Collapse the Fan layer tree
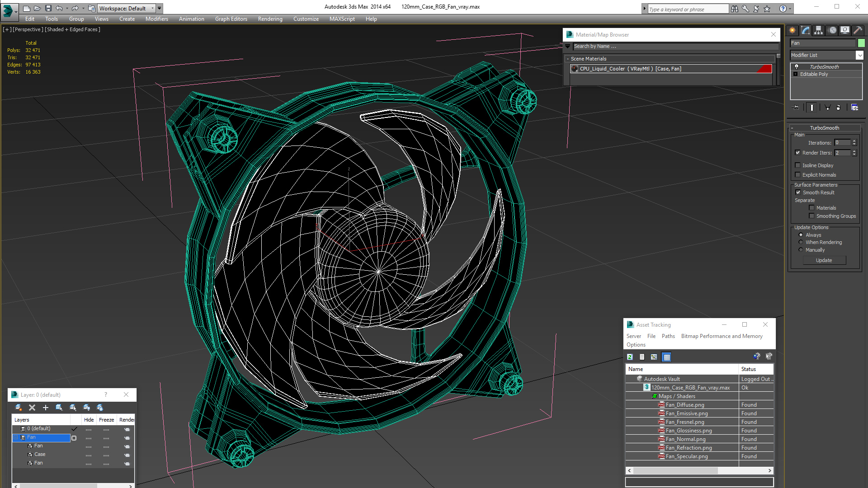This screenshot has height=488, width=868. click(16, 437)
